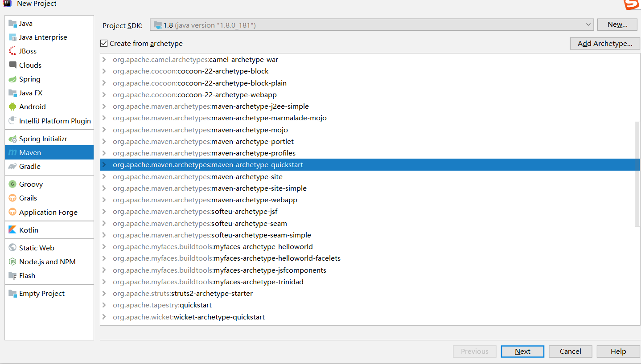
Task: Click the Application Forge icon
Action: point(12,213)
